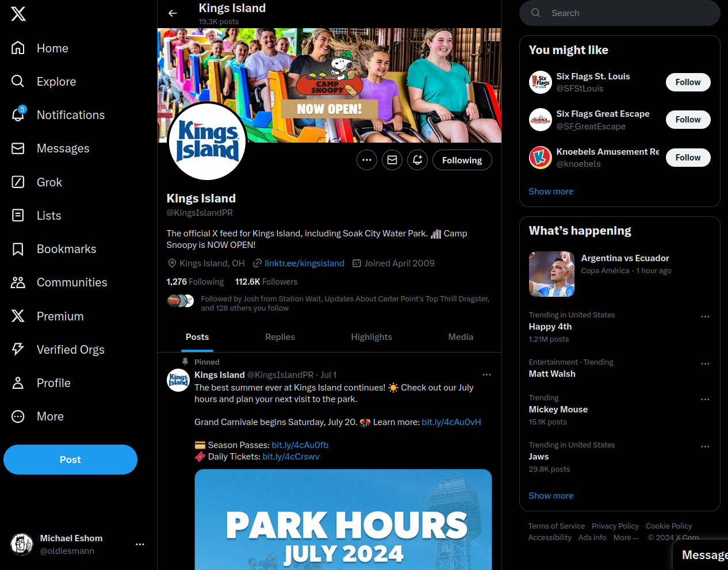Message Kings Island via envelope button
This screenshot has height=570, width=728.
[x=392, y=160]
